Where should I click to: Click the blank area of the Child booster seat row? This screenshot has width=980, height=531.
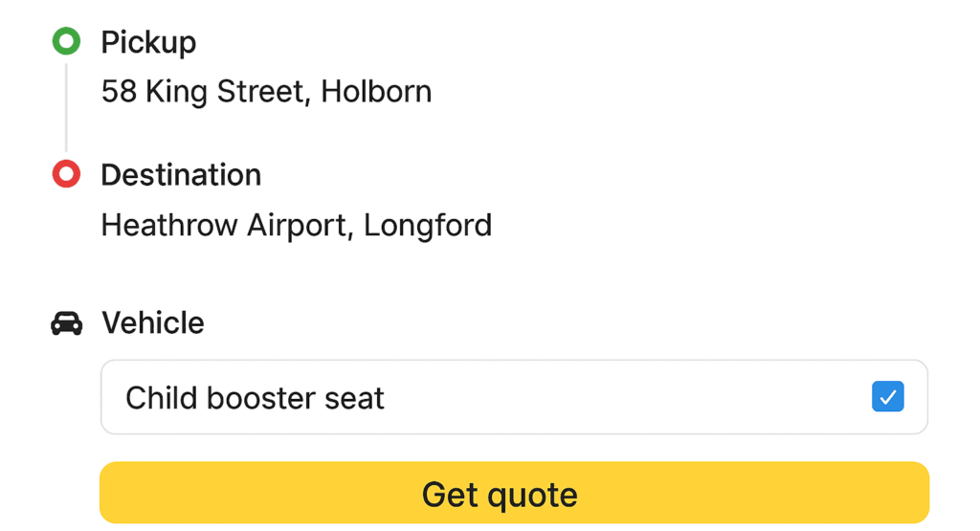click(x=625, y=397)
